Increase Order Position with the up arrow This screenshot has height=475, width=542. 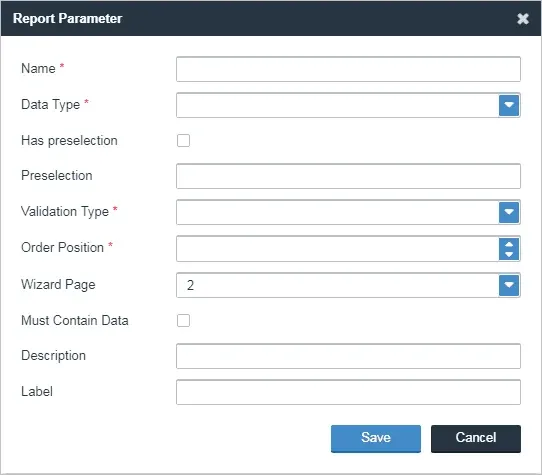[509, 244]
